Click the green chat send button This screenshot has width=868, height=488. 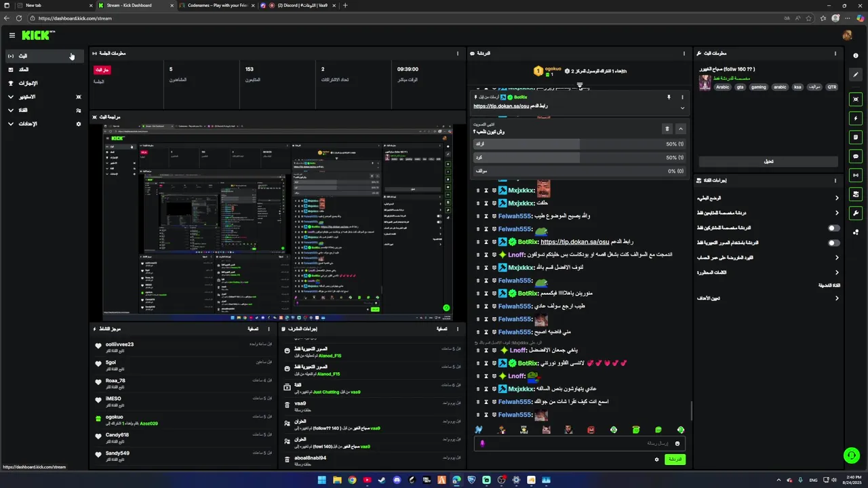pyautogui.click(x=675, y=460)
